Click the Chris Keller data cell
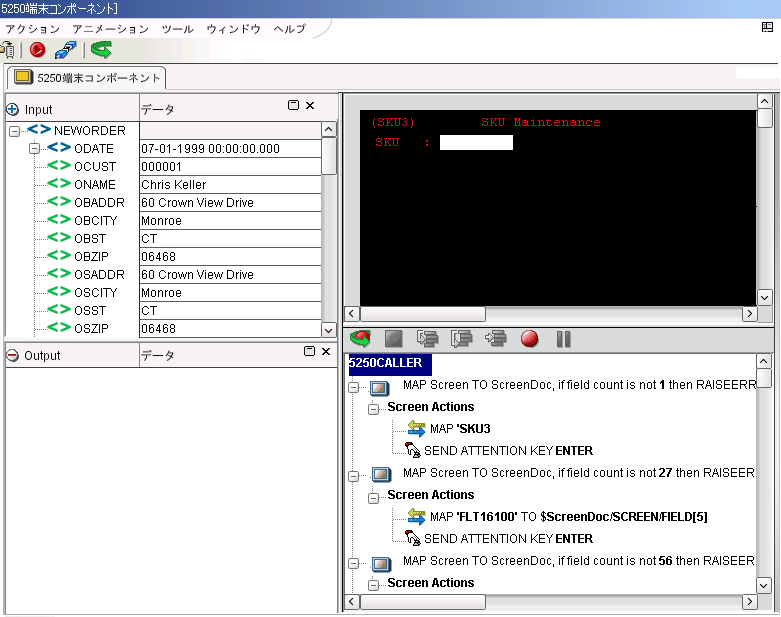Image resolution: width=781 pixels, height=617 pixels. pos(230,184)
